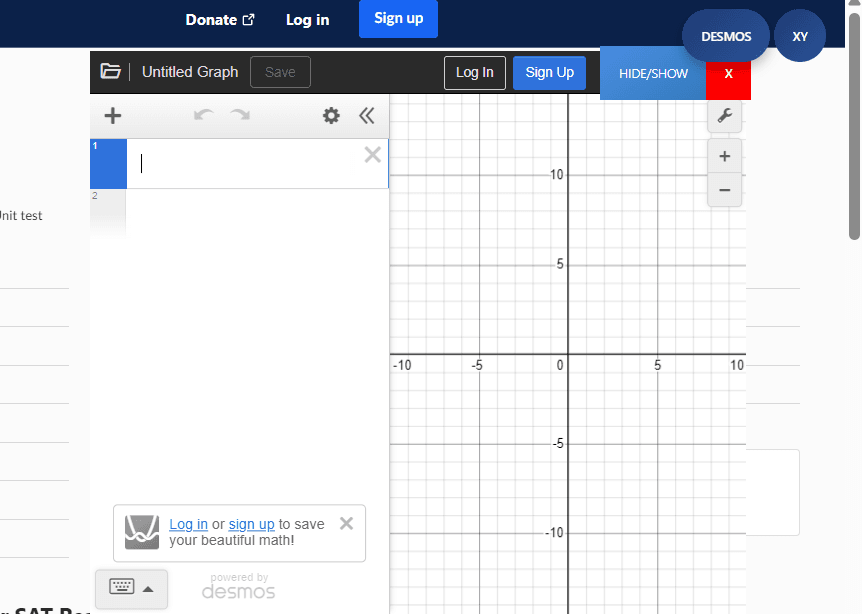Activate the circular XY button
The width and height of the screenshot is (862, 614).
click(799, 36)
